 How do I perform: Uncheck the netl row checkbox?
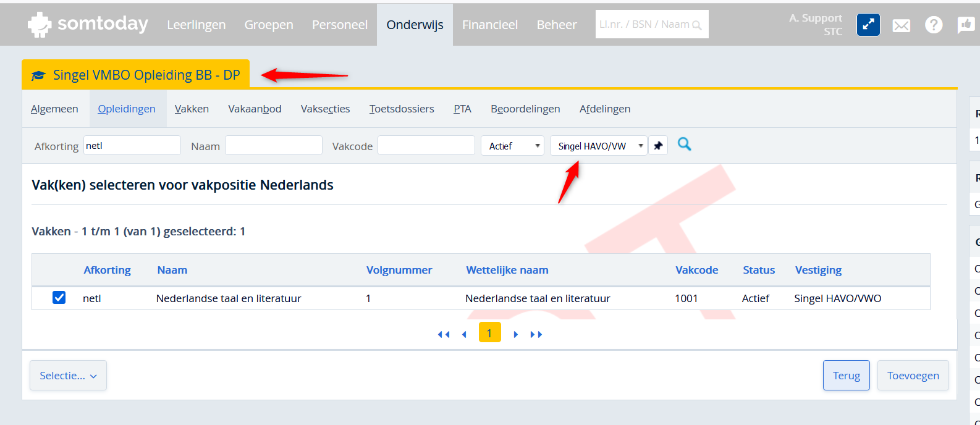(x=59, y=298)
